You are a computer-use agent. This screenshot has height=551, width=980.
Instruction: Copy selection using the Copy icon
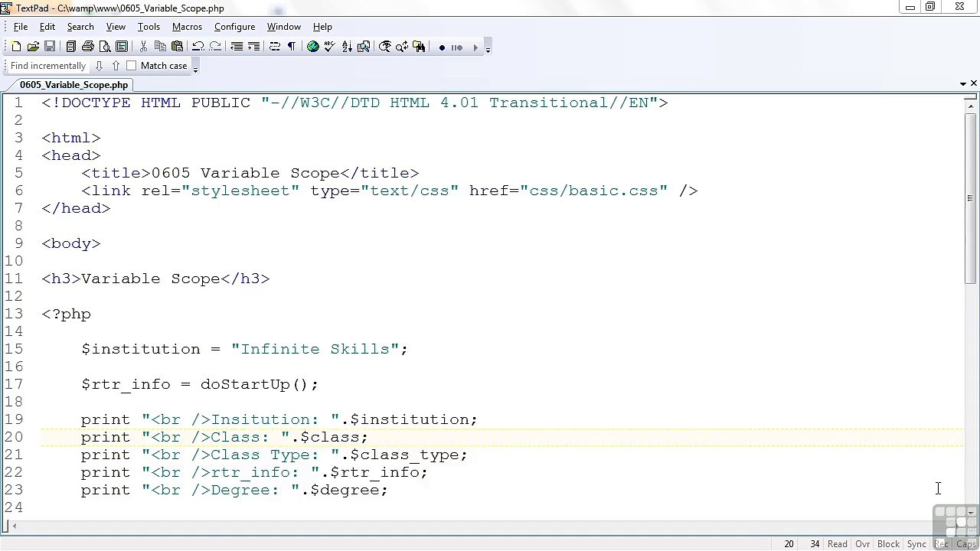tap(160, 47)
